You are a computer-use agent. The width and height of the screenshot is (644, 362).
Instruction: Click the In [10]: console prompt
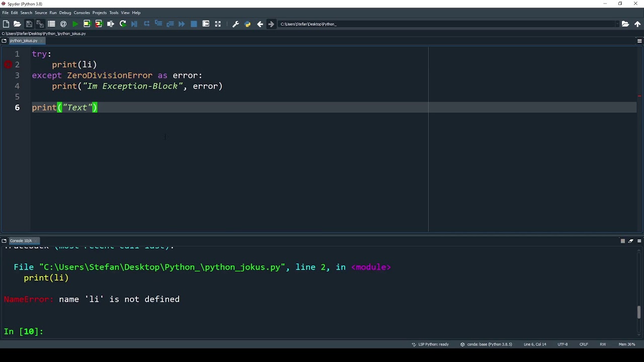click(x=24, y=331)
